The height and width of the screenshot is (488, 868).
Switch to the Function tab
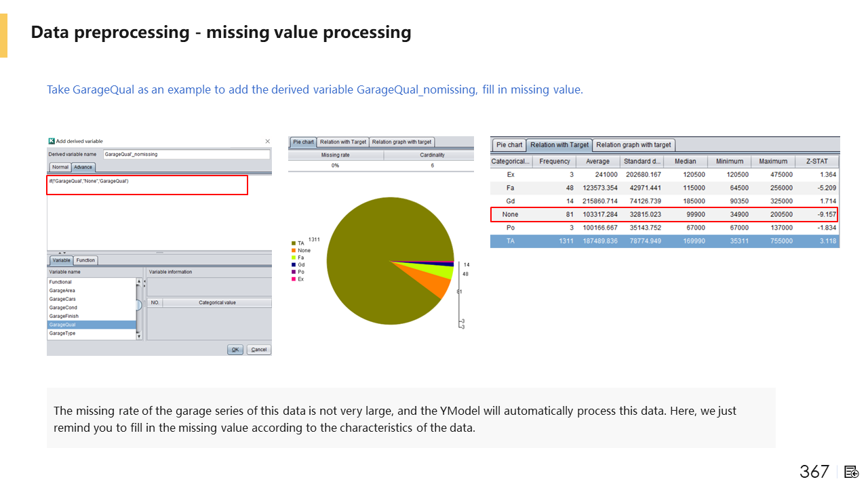[85, 260]
